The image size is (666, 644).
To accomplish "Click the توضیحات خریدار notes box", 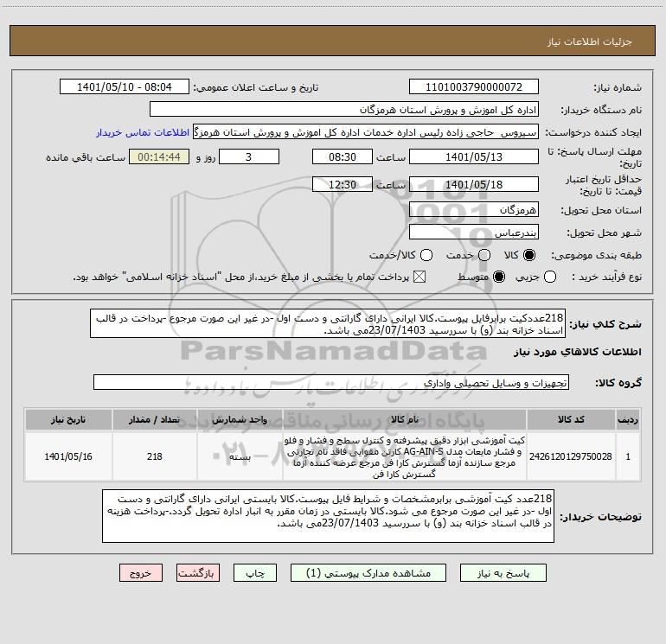I will [329, 516].
